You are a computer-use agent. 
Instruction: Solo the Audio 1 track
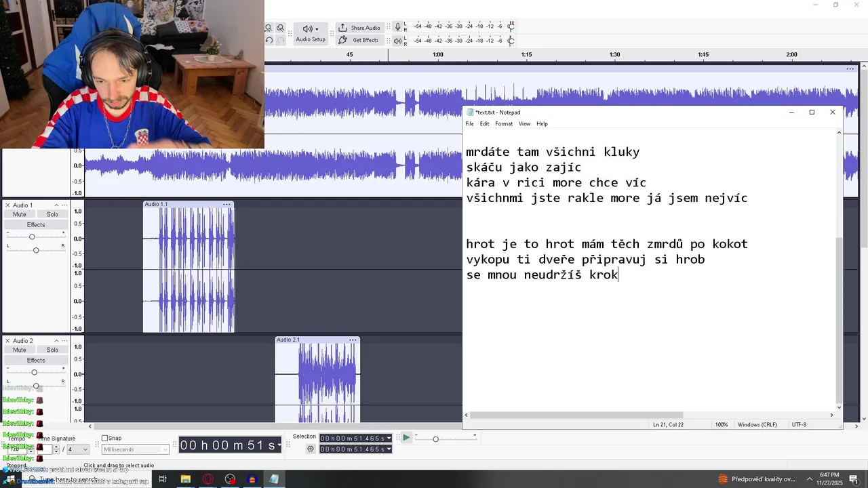(x=52, y=214)
